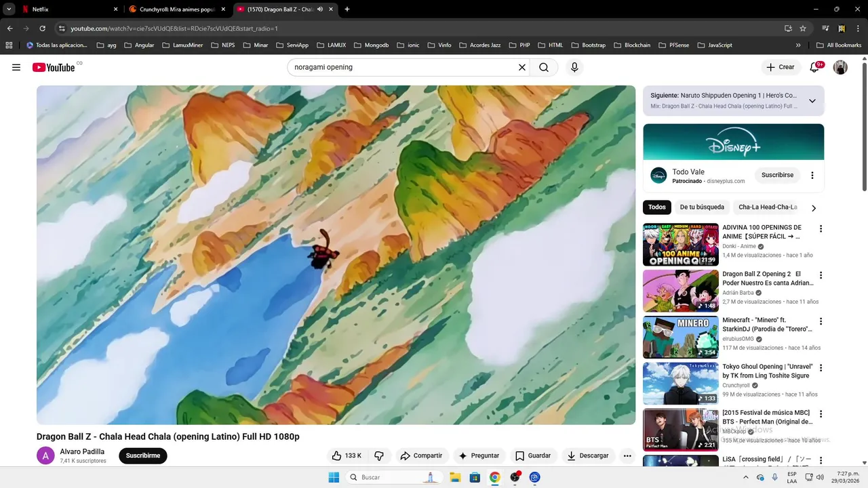This screenshot has height=488, width=868.
Task: Click the Descargar download button
Action: pyautogui.click(x=588, y=455)
